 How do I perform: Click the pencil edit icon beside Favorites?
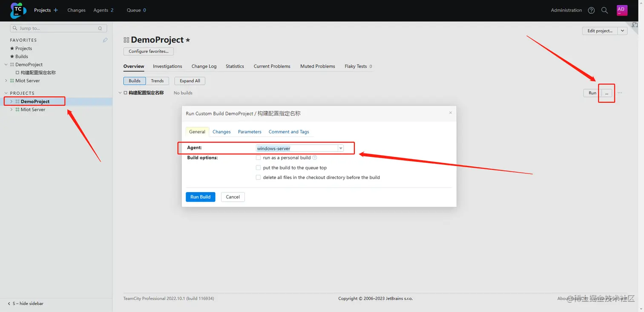[105, 40]
